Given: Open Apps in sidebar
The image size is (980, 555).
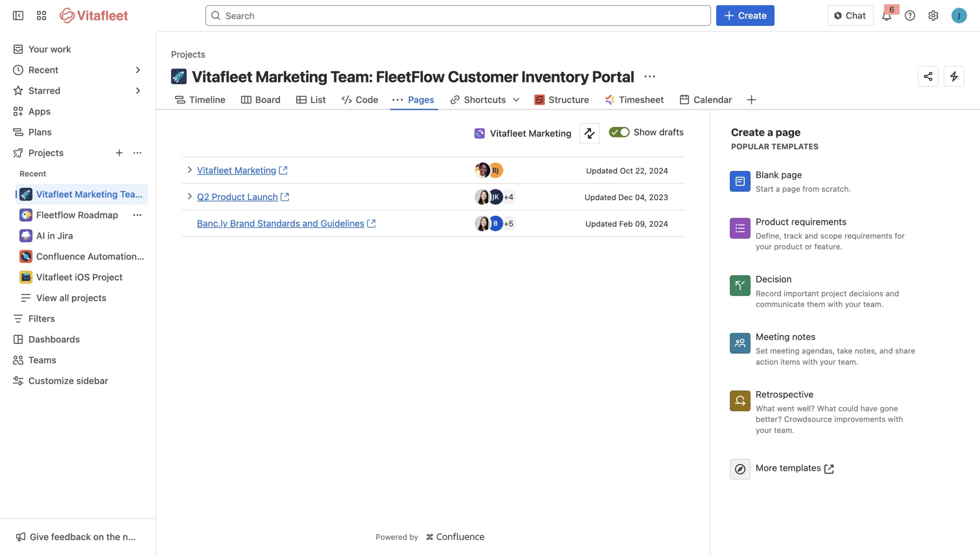Looking at the screenshot, I should (x=39, y=112).
